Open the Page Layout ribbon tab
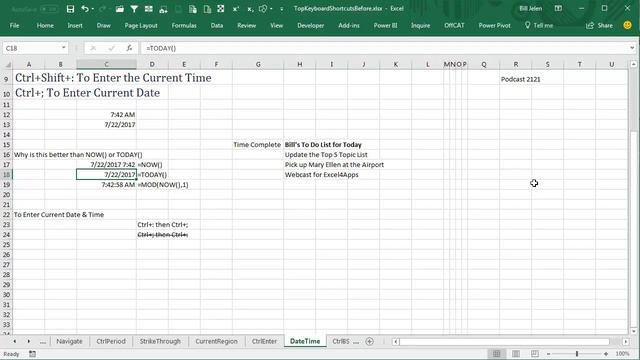 click(x=141, y=25)
